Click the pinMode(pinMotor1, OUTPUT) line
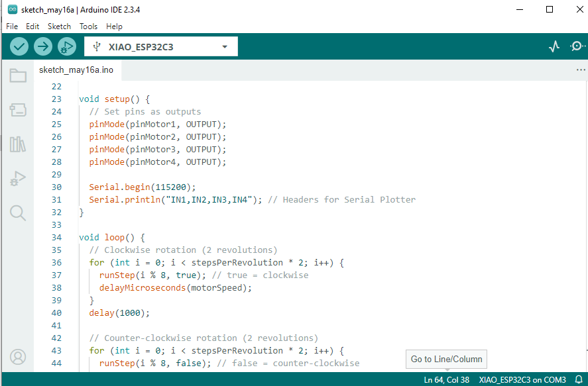 tap(158, 124)
